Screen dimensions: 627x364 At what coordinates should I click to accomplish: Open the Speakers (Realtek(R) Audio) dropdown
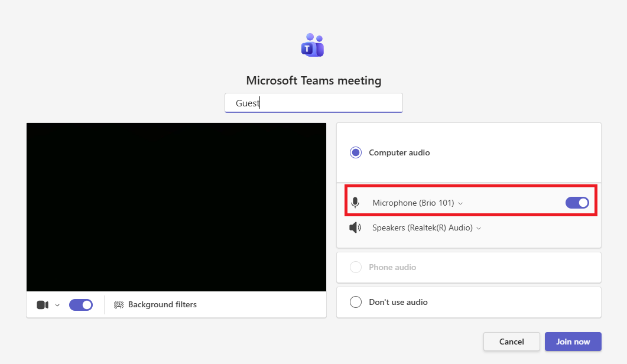[427, 227]
